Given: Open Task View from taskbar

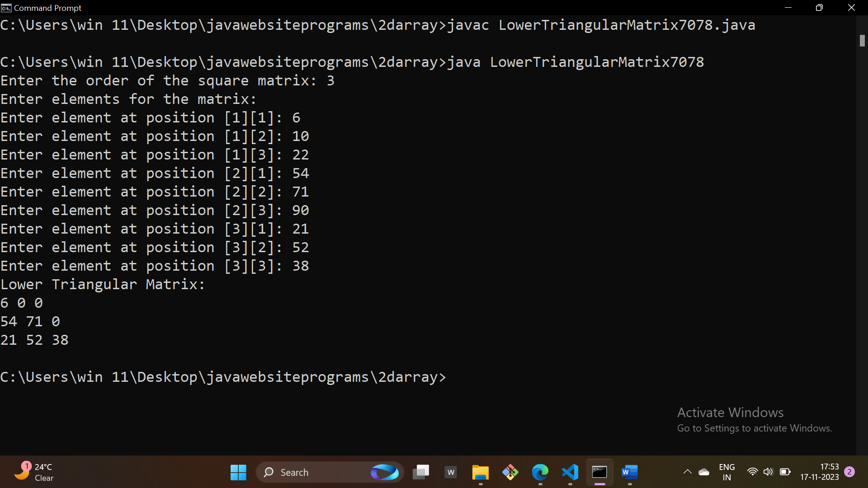Looking at the screenshot, I should pos(421,472).
